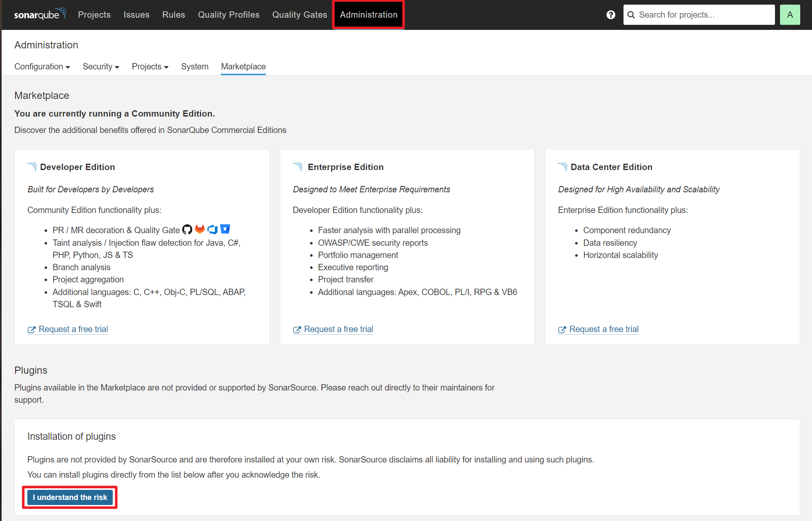Click Built for Developers by Developers tagline
This screenshot has height=521, width=812.
coord(90,189)
